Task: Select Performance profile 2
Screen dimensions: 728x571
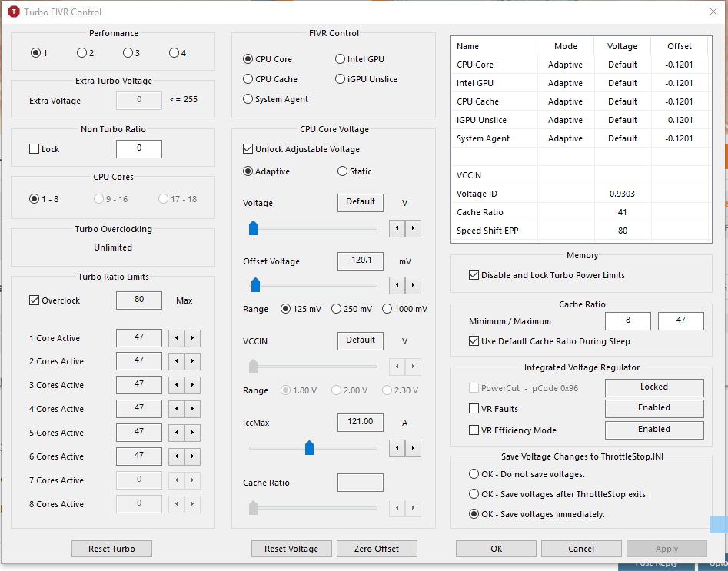Action: [85, 53]
